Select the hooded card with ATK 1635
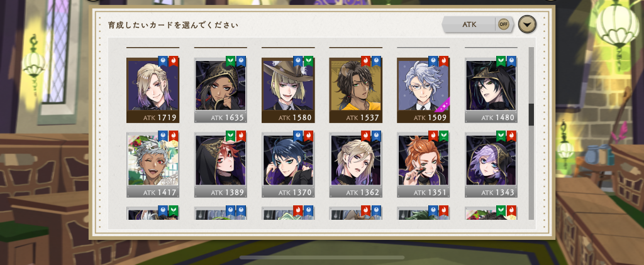Viewport: 644px width, 265px height. tap(221, 90)
